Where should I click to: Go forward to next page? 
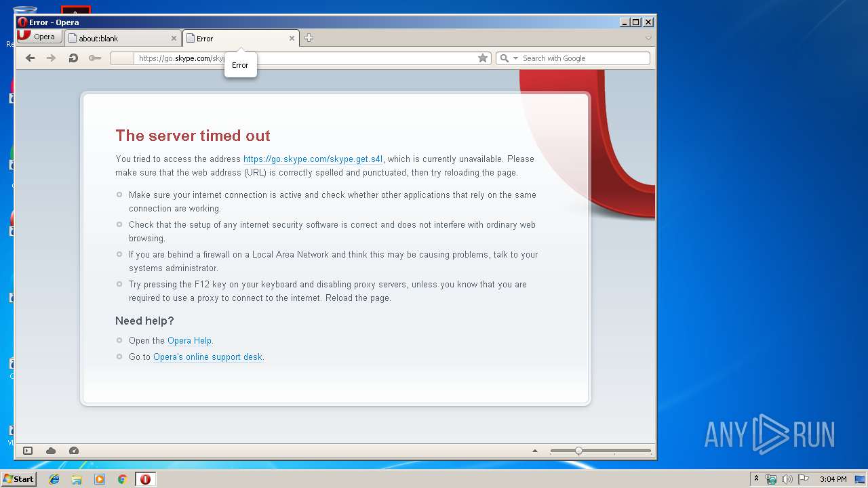(x=52, y=58)
